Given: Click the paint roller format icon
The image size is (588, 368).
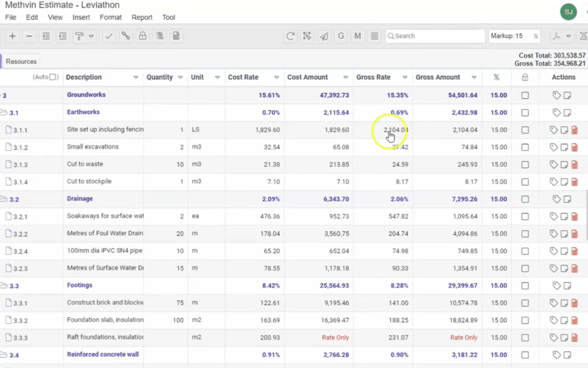Looking at the screenshot, I should pos(79,36).
